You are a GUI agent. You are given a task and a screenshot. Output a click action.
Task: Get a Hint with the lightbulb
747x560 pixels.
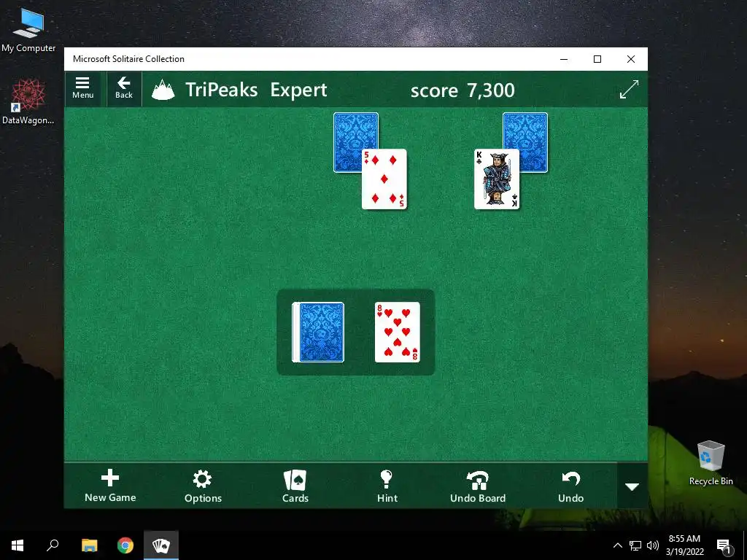(x=387, y=486)
